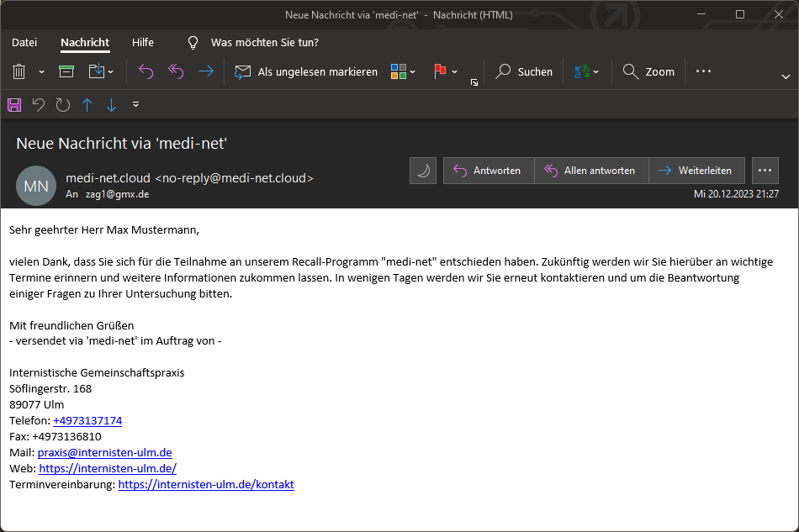Open more actions ellipsis in message header
The width and height of the screenshot is (799, 532).
[765, 171]
